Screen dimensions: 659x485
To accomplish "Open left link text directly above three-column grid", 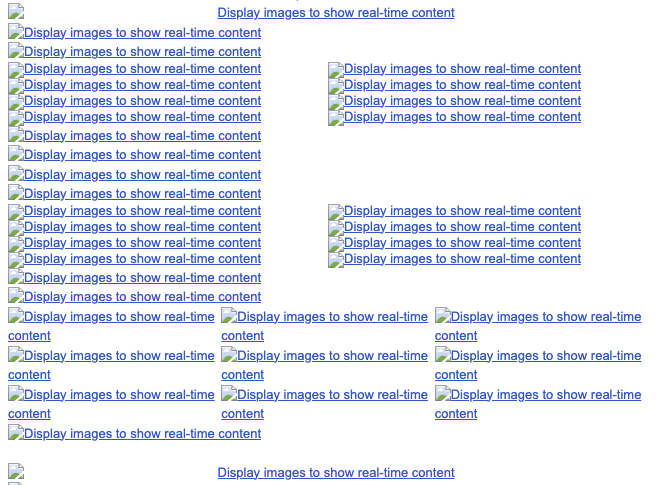I will pyautogui.click(x=142, y=297).
